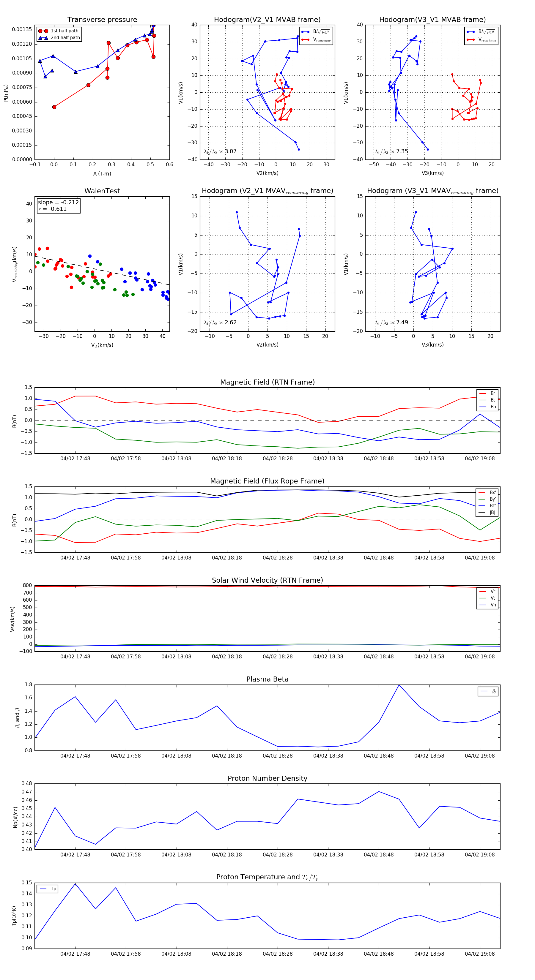Click the Plasma Beta curve's highest peak at 1.8
Viewport: 535px width, 980px height.
point(399,685)
